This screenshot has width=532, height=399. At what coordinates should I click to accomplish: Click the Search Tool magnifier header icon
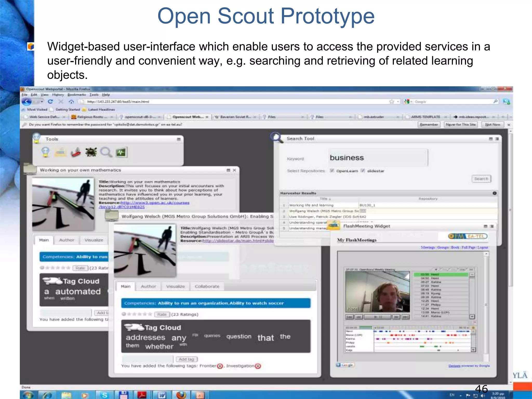click(276, 137)
